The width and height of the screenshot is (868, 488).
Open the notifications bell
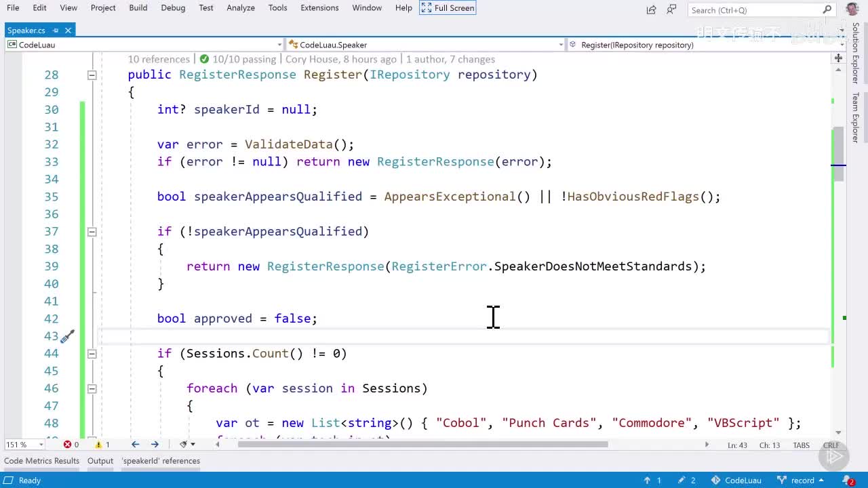tap(850, 481)
